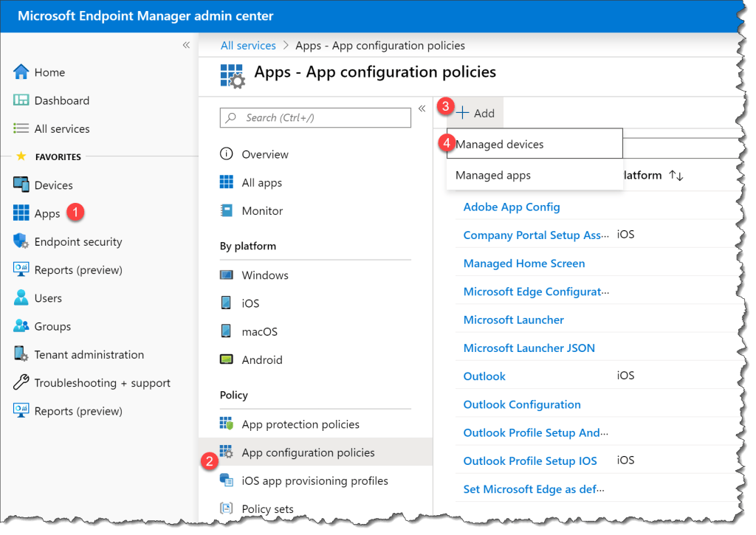
Task: Click the Groups icon
Action: pyautogui.click(x=20, y=325)
